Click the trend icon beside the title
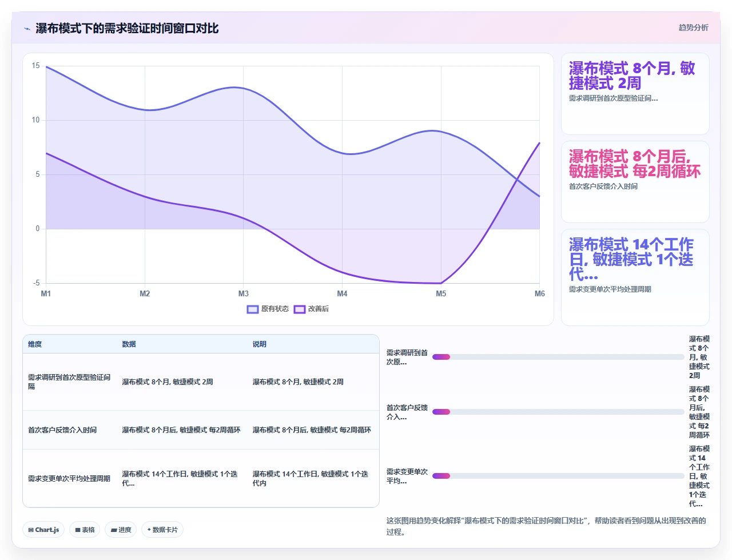Viewport: 732px width, 560px height. click(x=27, y=29)
